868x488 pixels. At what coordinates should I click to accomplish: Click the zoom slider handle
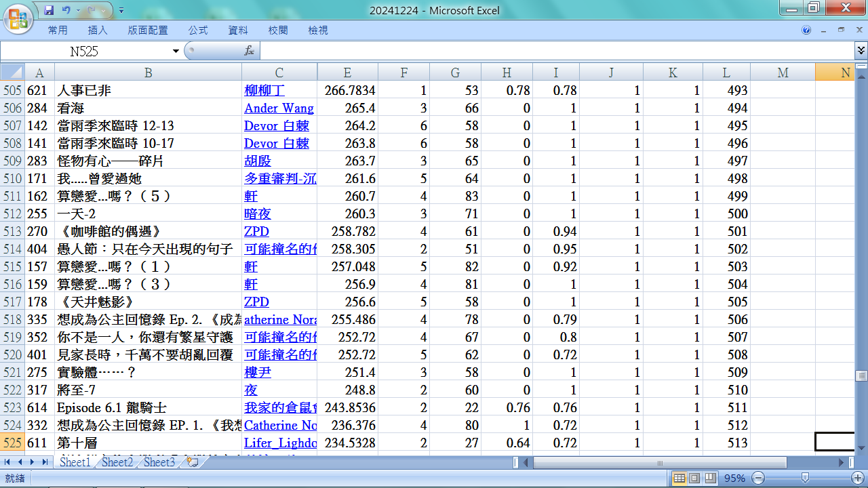click(804, 479)
